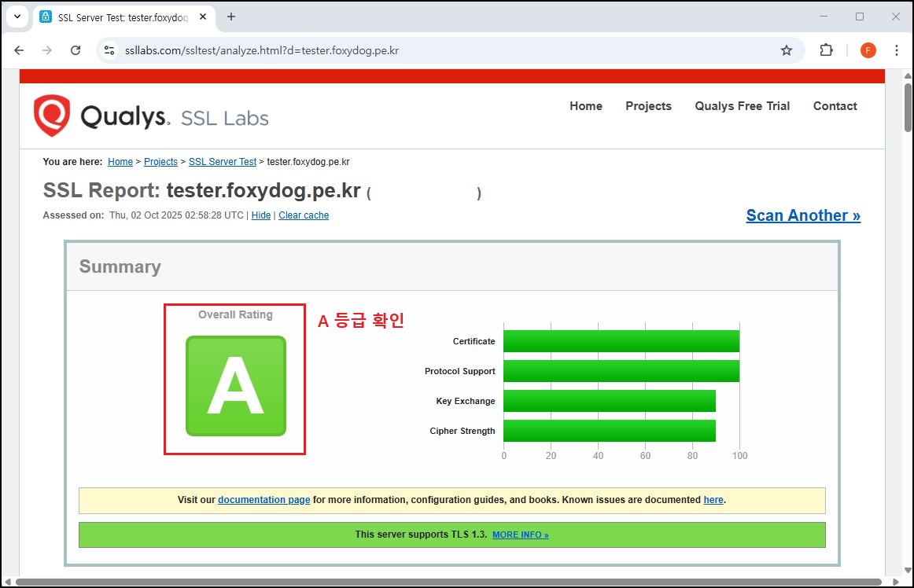Click the Qualys shield logo
The height and width of the screenshot is (588, 914).
[x=52, y=116]
